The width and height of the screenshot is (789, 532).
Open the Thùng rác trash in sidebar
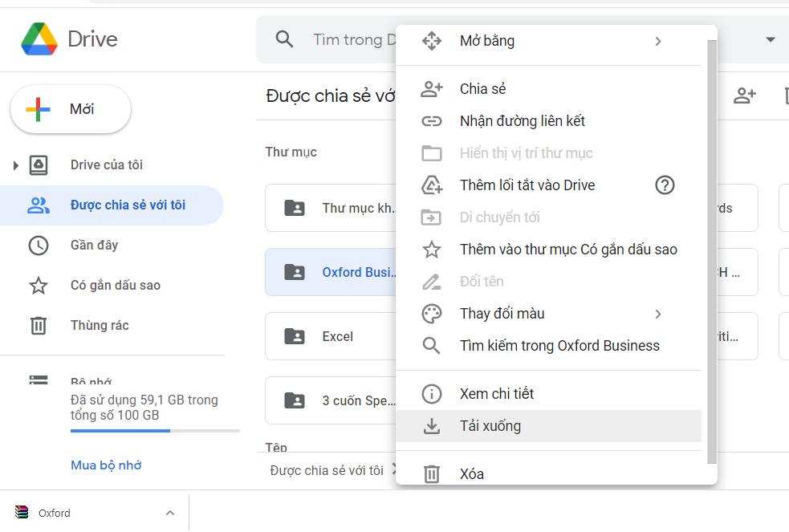pyautogui.click(x=99, y=325)
